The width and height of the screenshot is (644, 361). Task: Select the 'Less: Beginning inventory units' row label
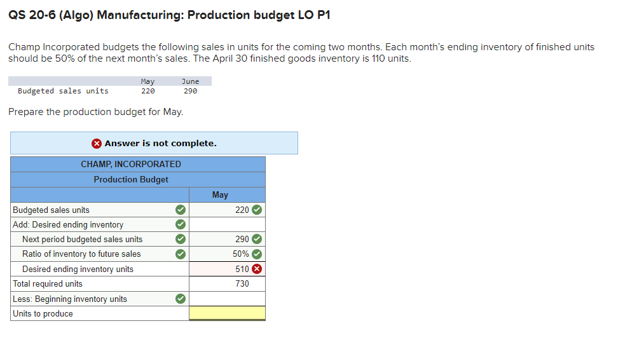click(70, 299)
